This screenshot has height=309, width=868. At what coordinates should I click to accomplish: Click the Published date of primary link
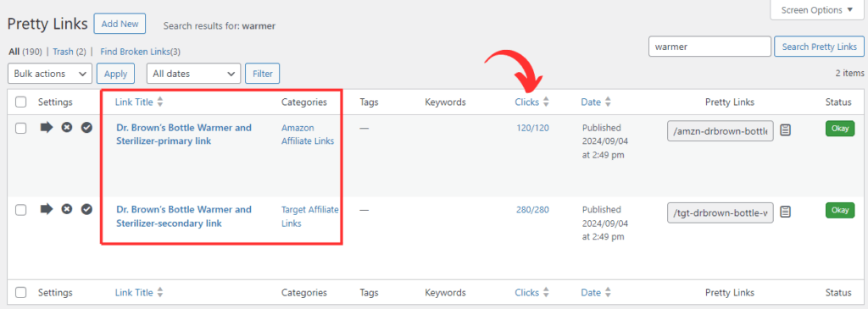tap(605, 141)
